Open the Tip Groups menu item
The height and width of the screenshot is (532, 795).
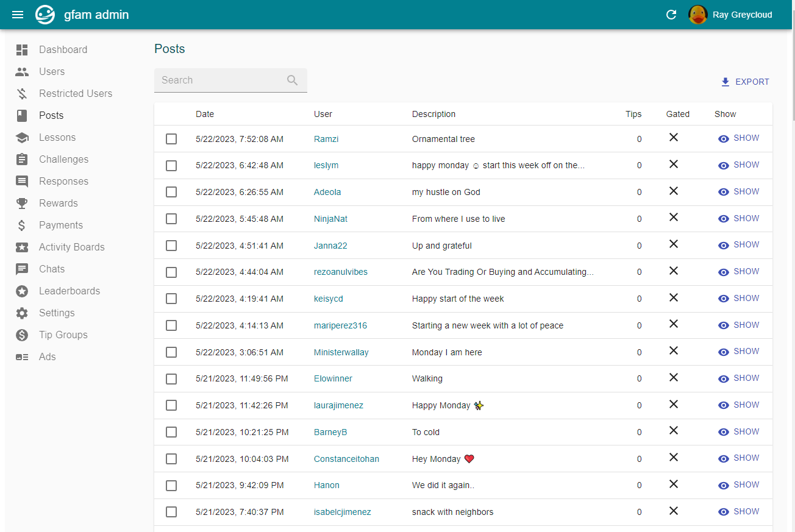(x=63, y=335)
